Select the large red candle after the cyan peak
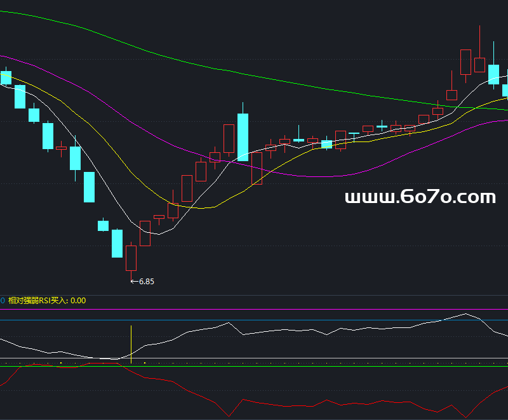Screen dimensions: 508x420 [257, 168]
